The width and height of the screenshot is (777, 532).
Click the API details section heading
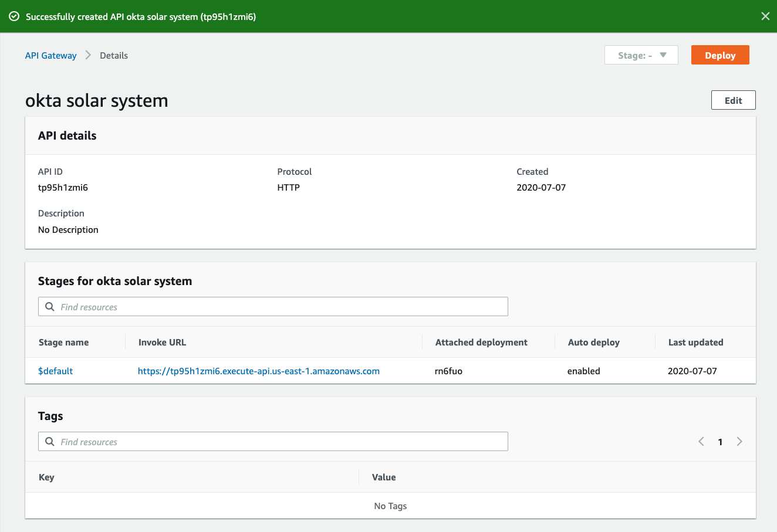click(x=67, y=135)
